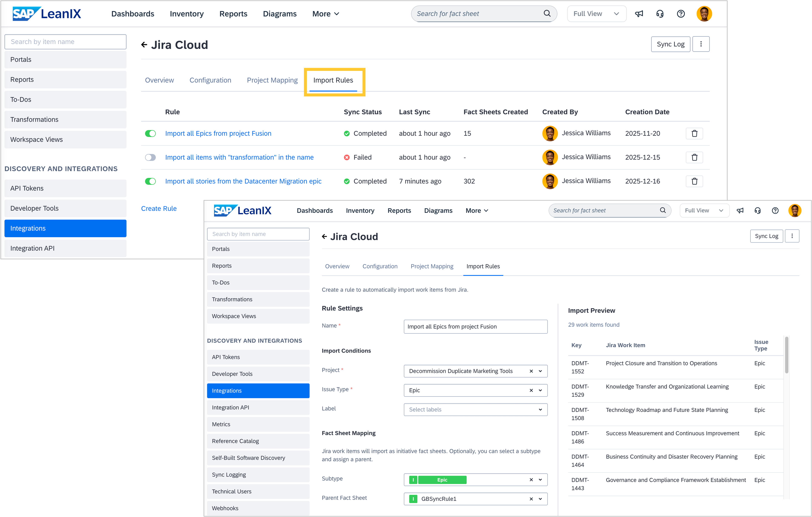The width and height of the screenshot is (812, 517).
Task: Disable the Import all Epics from Fusion rule toggle
Action: pyautogui.click(x=150, y=133)
